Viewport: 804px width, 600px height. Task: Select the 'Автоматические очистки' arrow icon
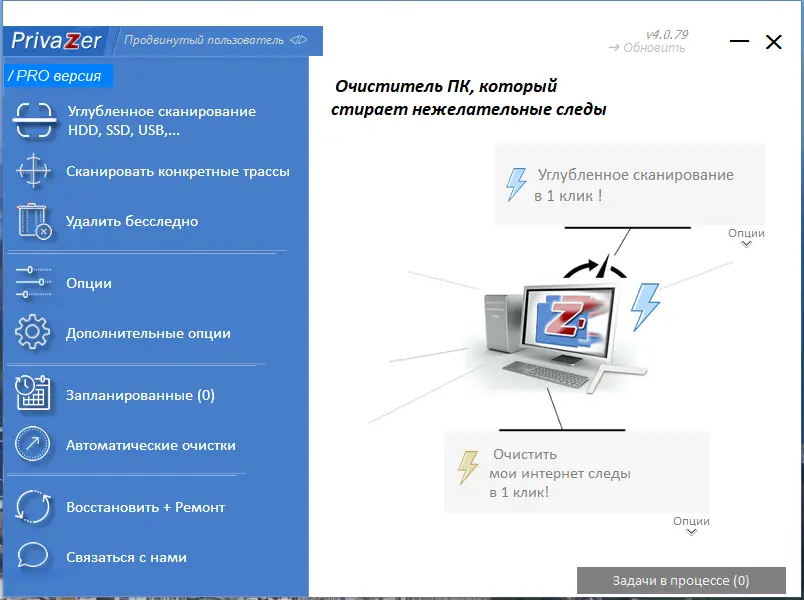click(33, 445)
